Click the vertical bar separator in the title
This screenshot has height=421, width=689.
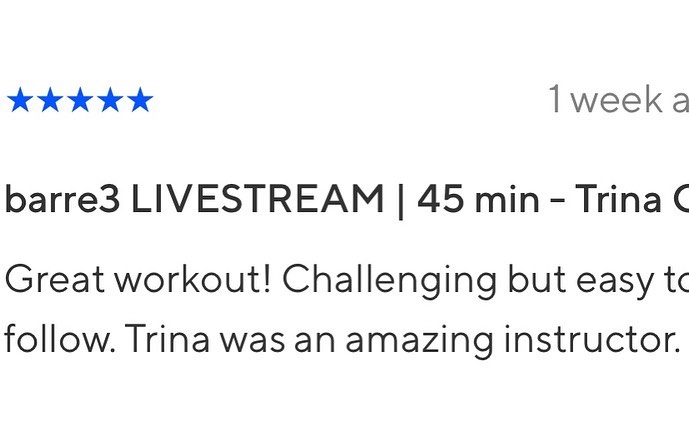[x=401, y=200]
